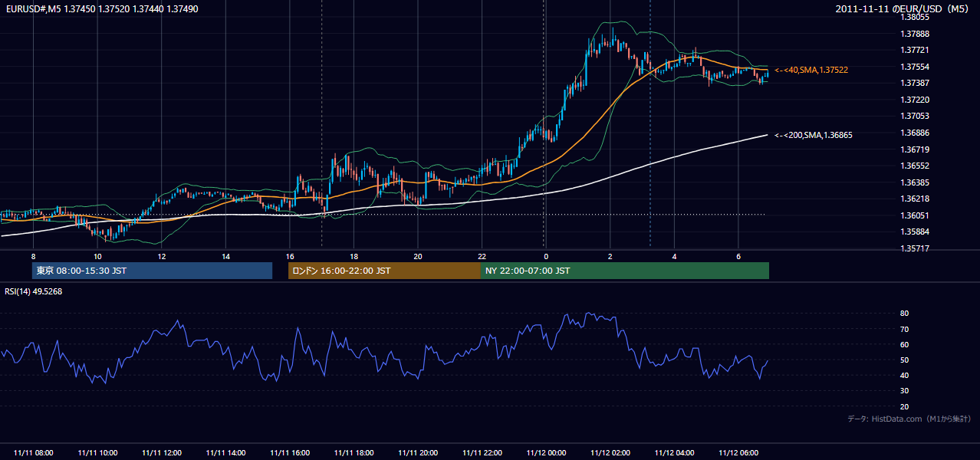Click hour 16 on the chart axis
The width and height of the screenshot is (980, 460).
pyautogui.click(x=290, y=256)
